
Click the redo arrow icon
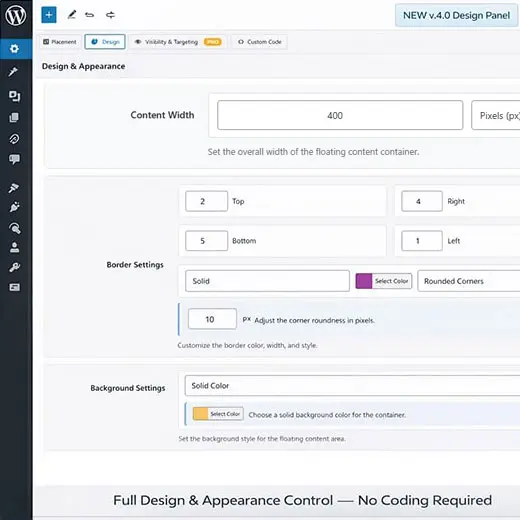tap(110, 15)
